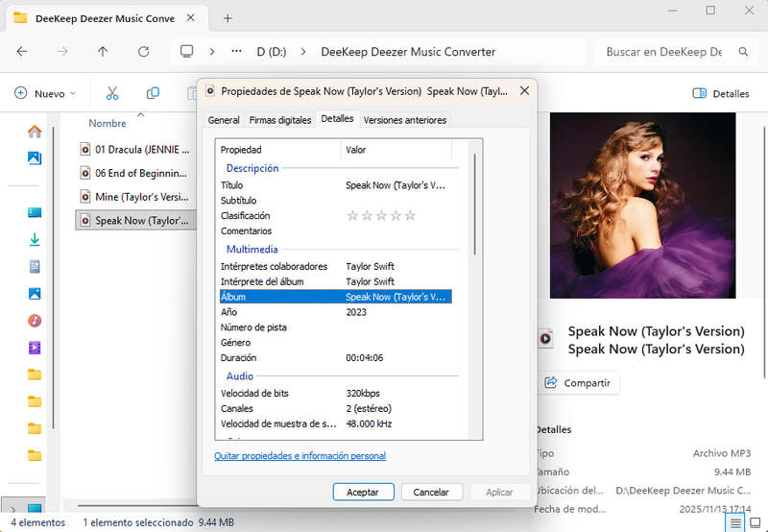The image size is (768, 532).
Task: Click the Share icon in details pane
Action: [551, 382]
